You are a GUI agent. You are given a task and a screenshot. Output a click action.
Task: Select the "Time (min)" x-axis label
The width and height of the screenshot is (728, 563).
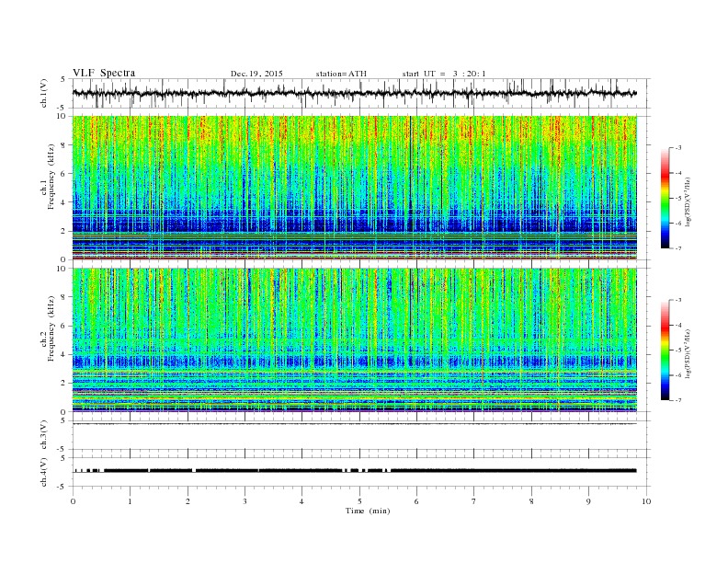[368, 511]
